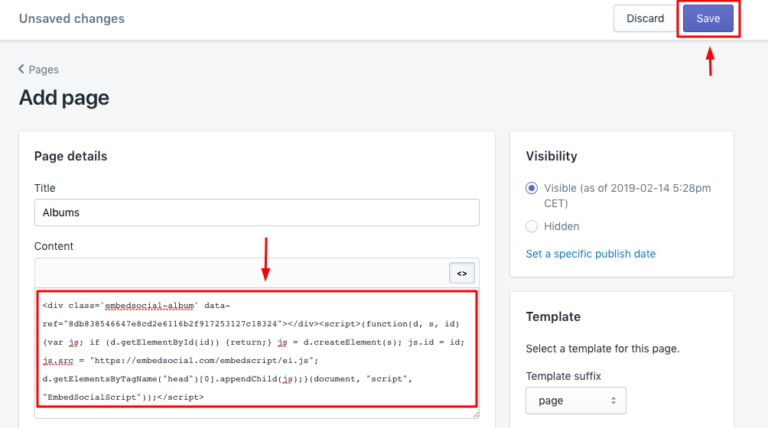Select the Visible radio option
The height and width of the screenshot is (428, 768).
tap(532, 188)
